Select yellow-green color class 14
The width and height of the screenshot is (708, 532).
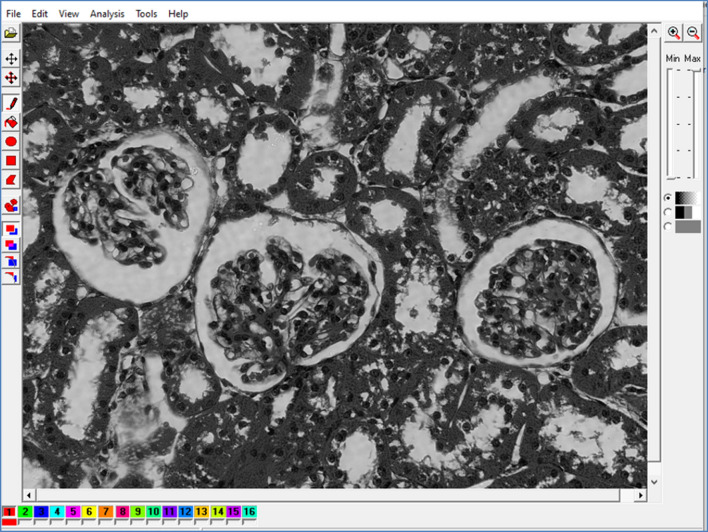[218, 512]
